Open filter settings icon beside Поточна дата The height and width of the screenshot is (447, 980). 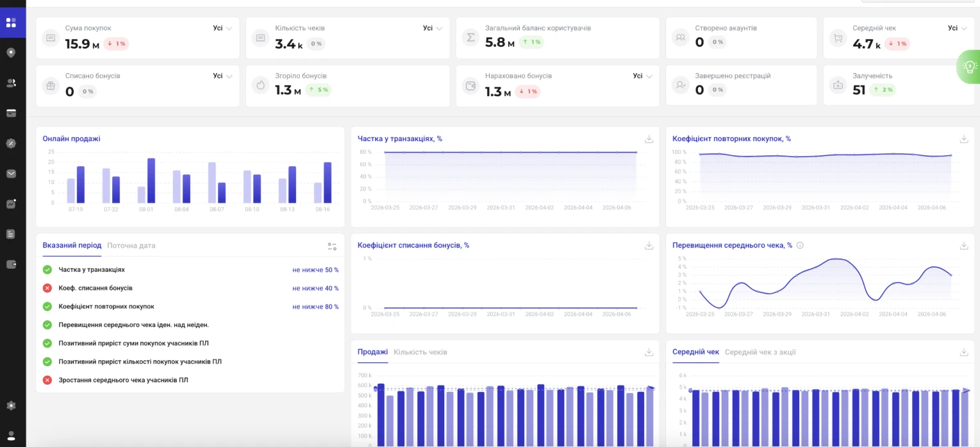pos(332,246)
